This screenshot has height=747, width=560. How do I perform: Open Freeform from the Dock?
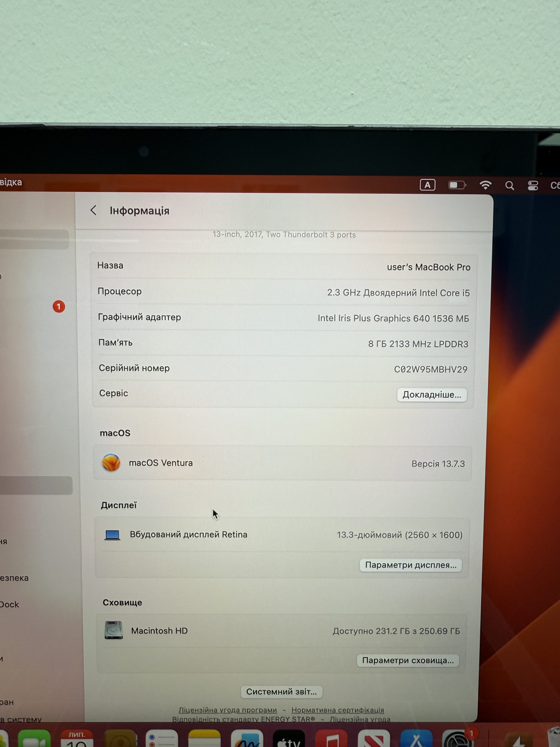click(x=247, y=739)
